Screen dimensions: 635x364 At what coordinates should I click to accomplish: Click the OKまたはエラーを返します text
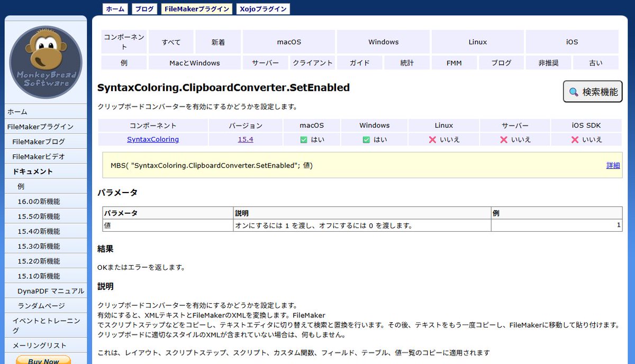coord(141,267)
